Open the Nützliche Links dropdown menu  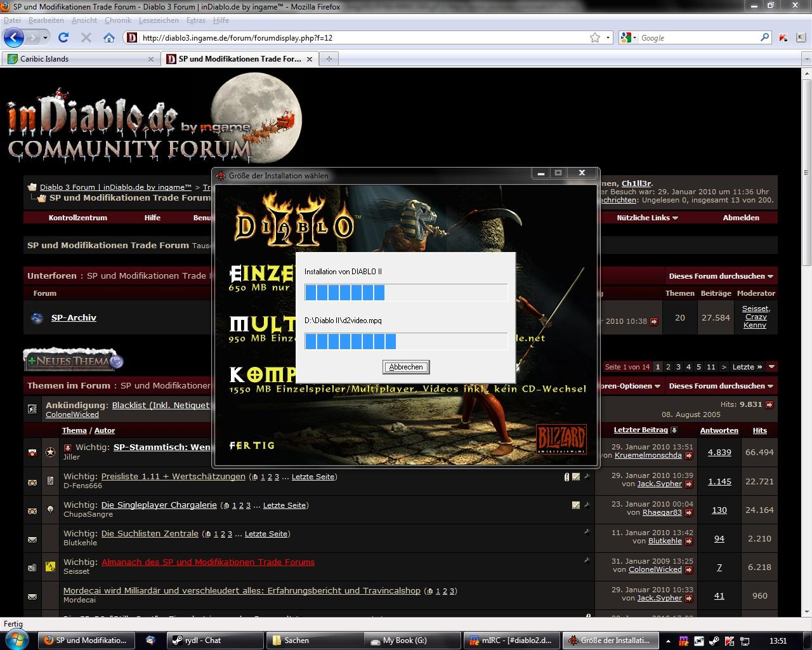click(x=648, y=217)
